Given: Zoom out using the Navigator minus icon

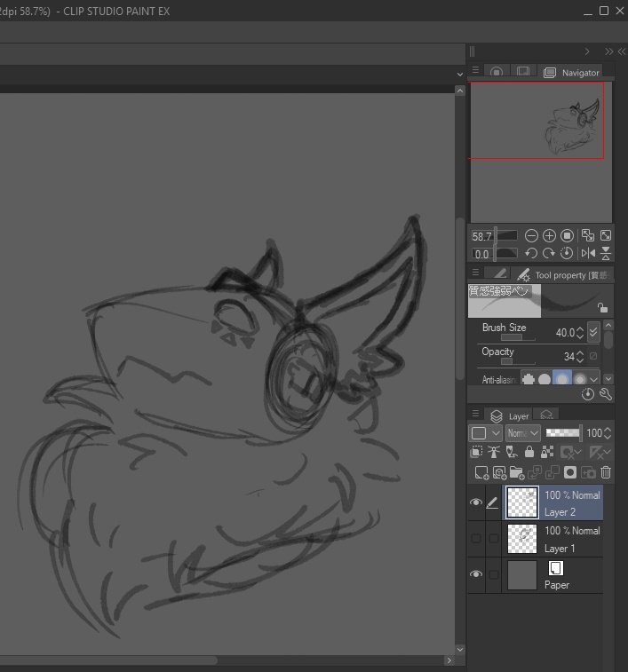Looking at the screenshot, I should click(531, 236).
